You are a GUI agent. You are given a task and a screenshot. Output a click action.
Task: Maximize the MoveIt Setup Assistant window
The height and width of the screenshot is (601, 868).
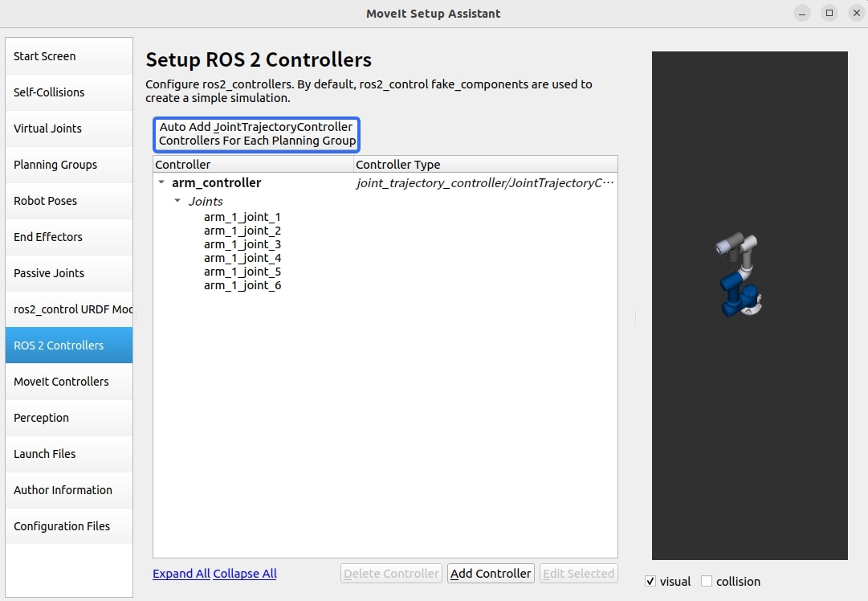[829, 14]
